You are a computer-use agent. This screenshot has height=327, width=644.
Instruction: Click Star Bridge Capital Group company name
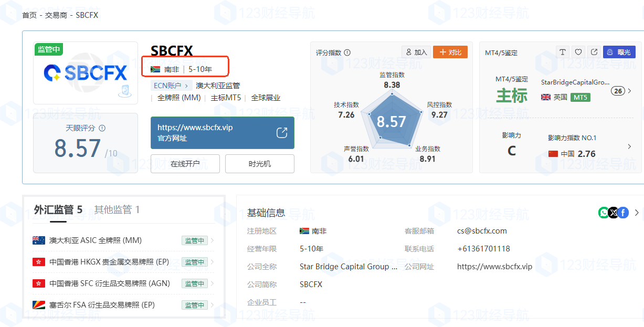pos(348,267)
